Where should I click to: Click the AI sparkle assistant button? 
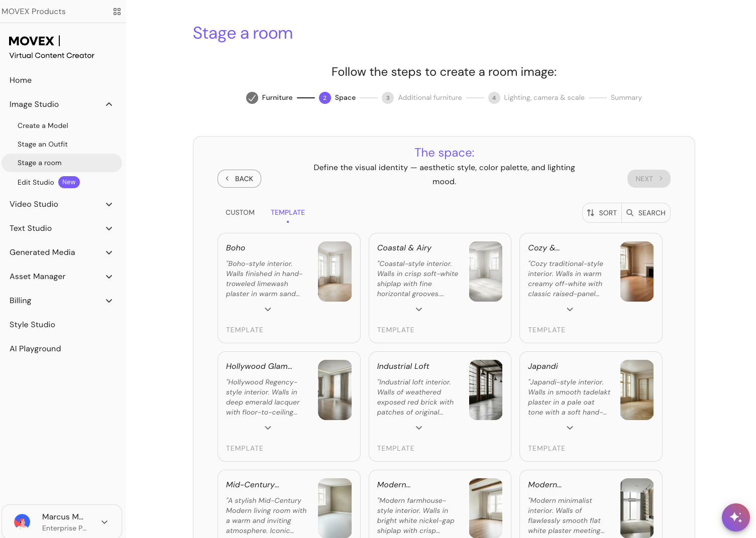click(x=736, y=517)
